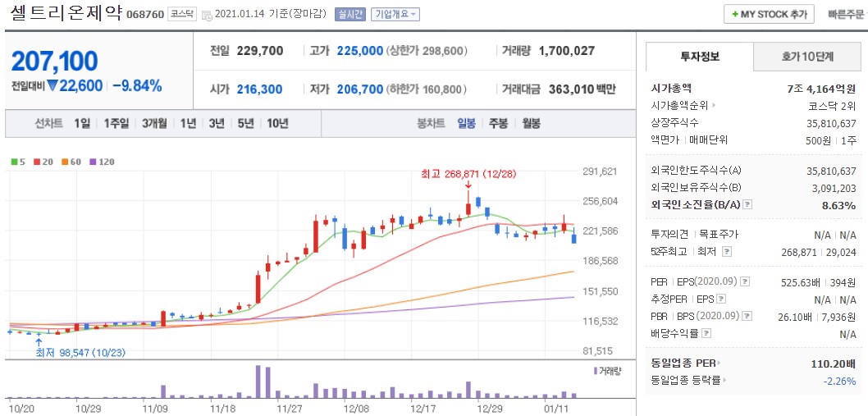Screen dimensions: 868x416
Task: Select the 5년 line chart
Action: pyautogui.click(x=245, y=124)
